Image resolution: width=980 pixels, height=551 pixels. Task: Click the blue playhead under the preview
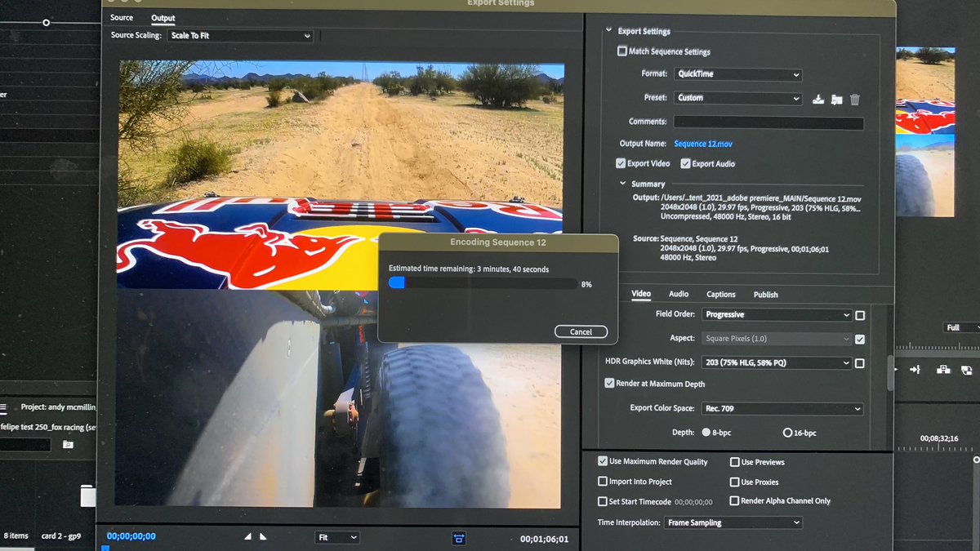[x=105, y=548]
